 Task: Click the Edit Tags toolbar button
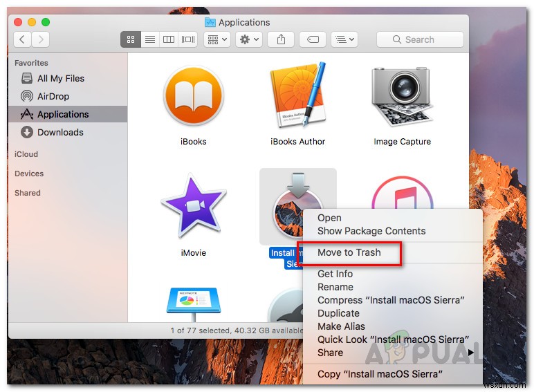click(x=313, y=39)
